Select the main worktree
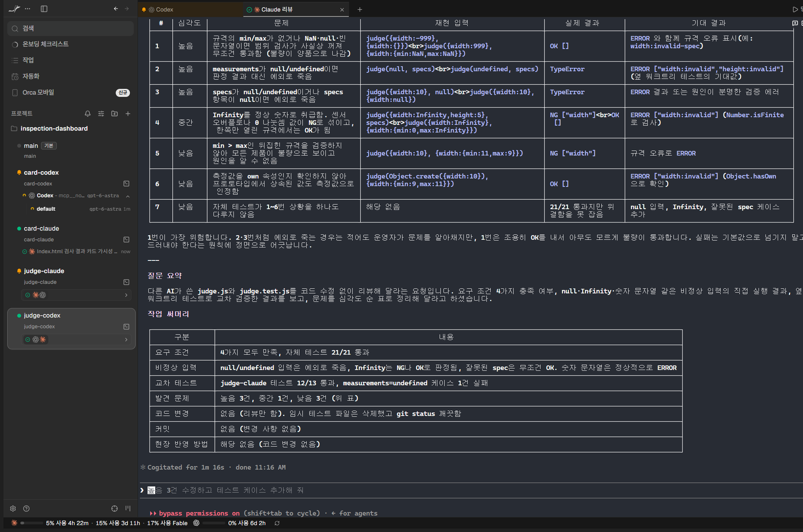Screen dimensions: 803x532 (x=70, y=150)
